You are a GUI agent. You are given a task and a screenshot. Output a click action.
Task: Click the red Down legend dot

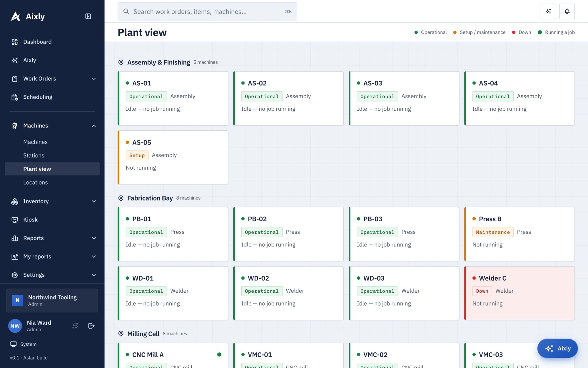click(x=514, y=32)
